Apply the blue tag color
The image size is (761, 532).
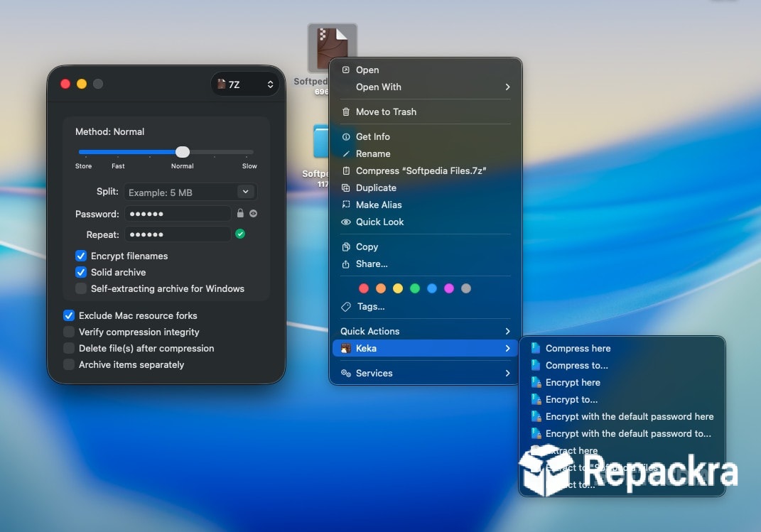coord(432,288)
